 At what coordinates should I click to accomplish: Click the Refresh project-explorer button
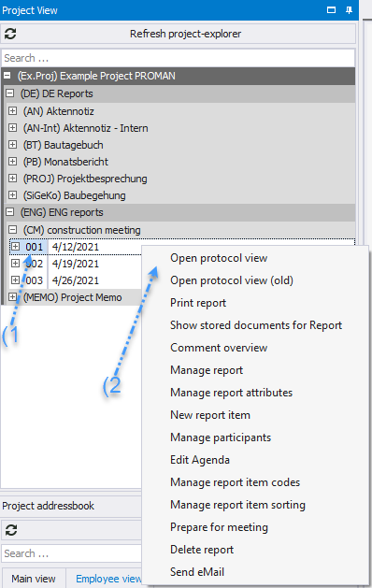coord(179,34)
